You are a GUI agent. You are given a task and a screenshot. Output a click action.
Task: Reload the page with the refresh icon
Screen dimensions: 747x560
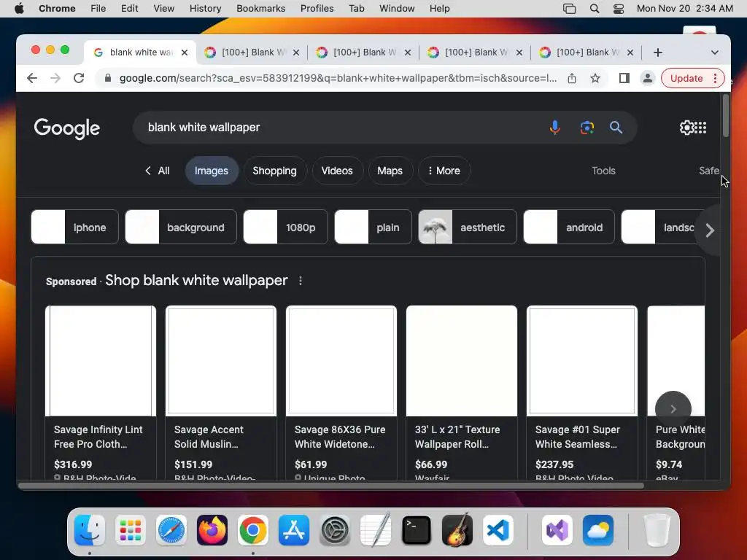click(x=79, y=78)
